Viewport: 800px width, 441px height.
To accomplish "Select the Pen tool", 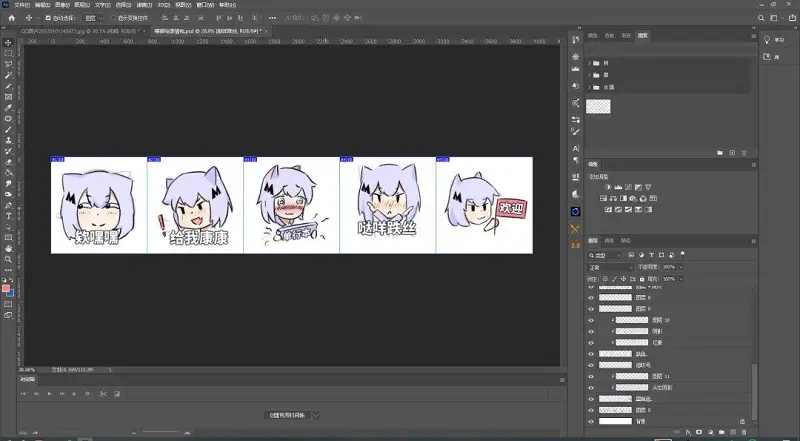I will 8,205.
